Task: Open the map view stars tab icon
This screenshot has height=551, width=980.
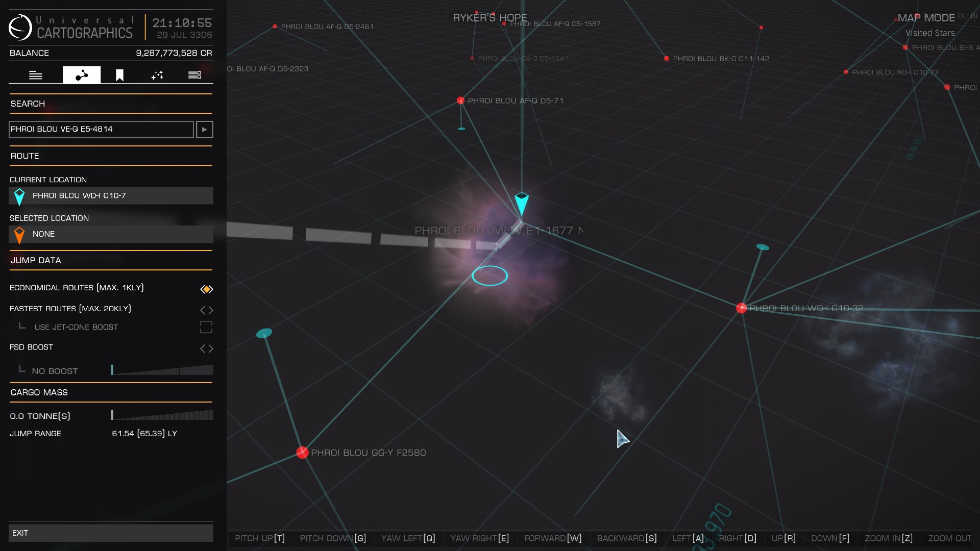Action: [x=157, y=75]
